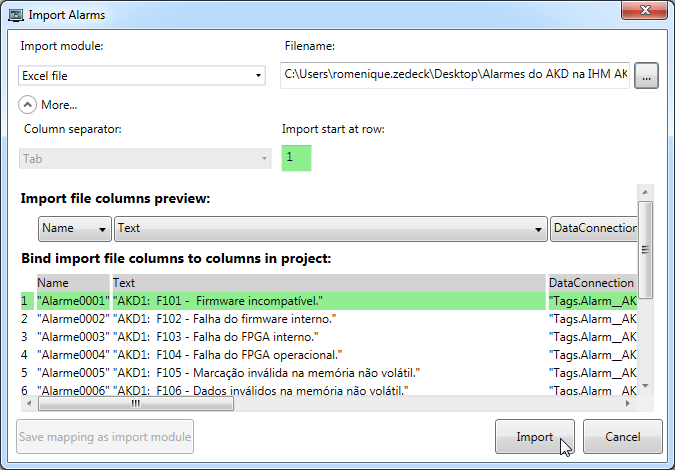Image resolution: width=675 pixels, height=470 pixels.
Task: Open the DataConnection column mapping dropdown
Action: pos(594,229)
